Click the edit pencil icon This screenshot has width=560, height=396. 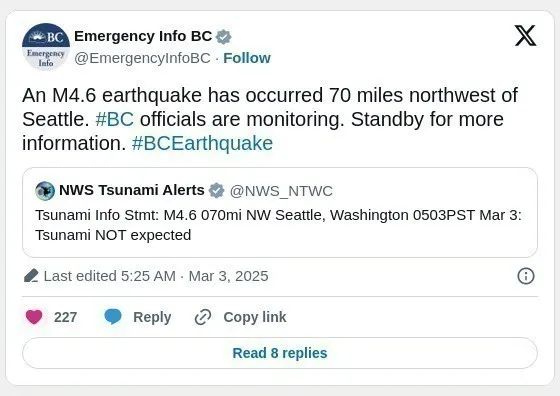click(x=31, y=276)
